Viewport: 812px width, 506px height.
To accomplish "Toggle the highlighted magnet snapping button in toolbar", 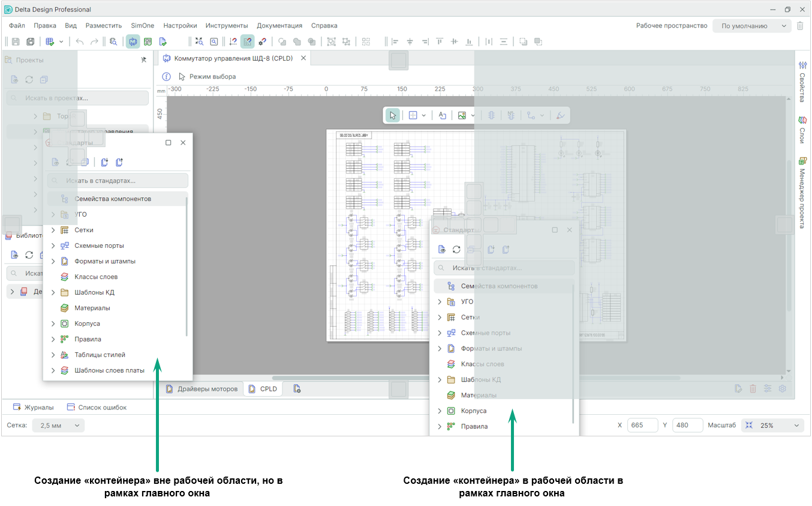I will click(x=247, y=41).
